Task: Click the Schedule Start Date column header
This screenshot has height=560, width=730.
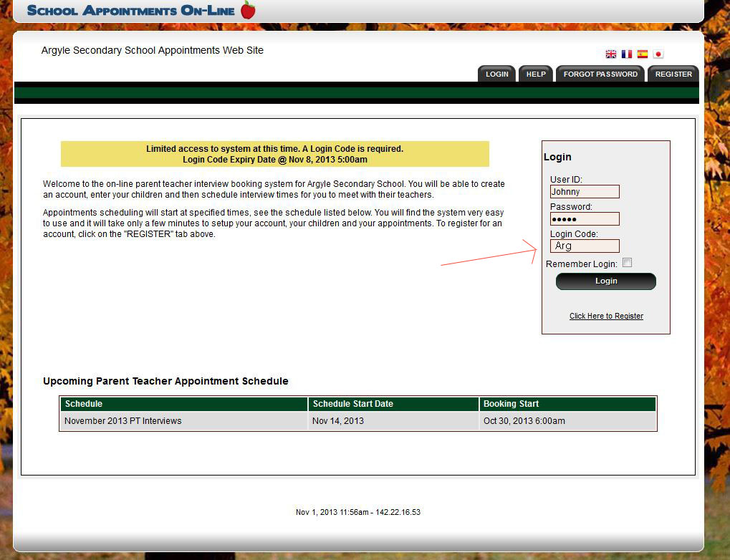Action: click(x=393, y=404)
